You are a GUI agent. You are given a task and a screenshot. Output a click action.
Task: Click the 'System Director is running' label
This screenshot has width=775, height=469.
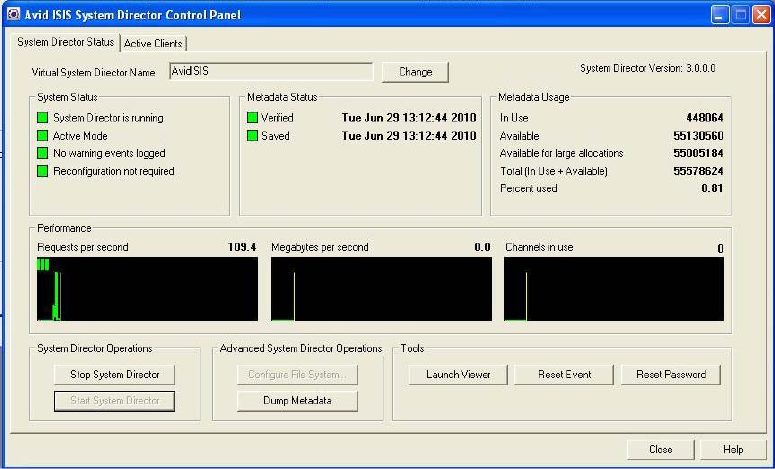coord(108,118)
